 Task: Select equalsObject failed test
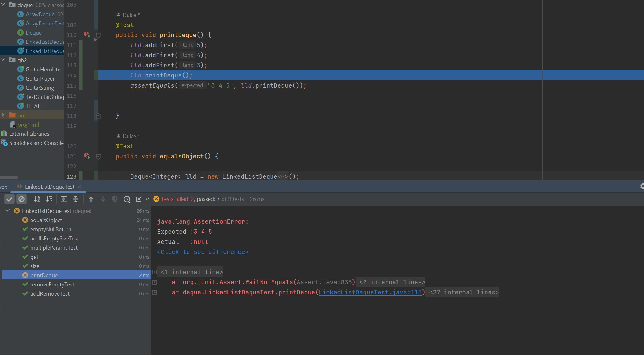coord(46,220)
